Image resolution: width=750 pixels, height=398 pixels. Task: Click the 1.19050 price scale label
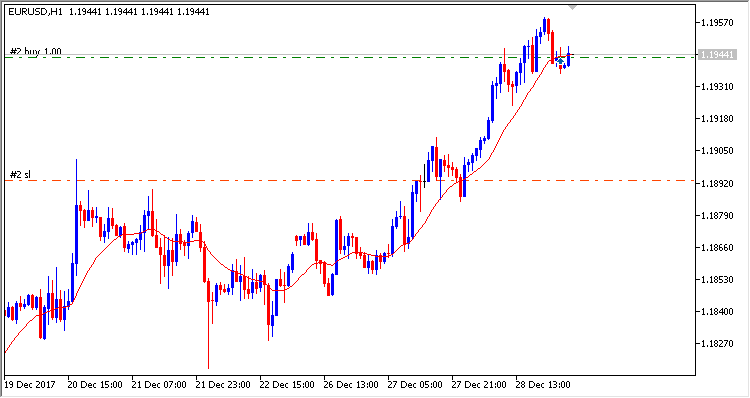[x=717, y=151]
